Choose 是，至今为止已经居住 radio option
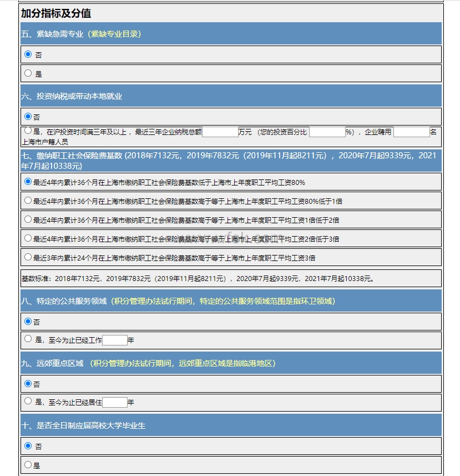 tap(28, 401)
